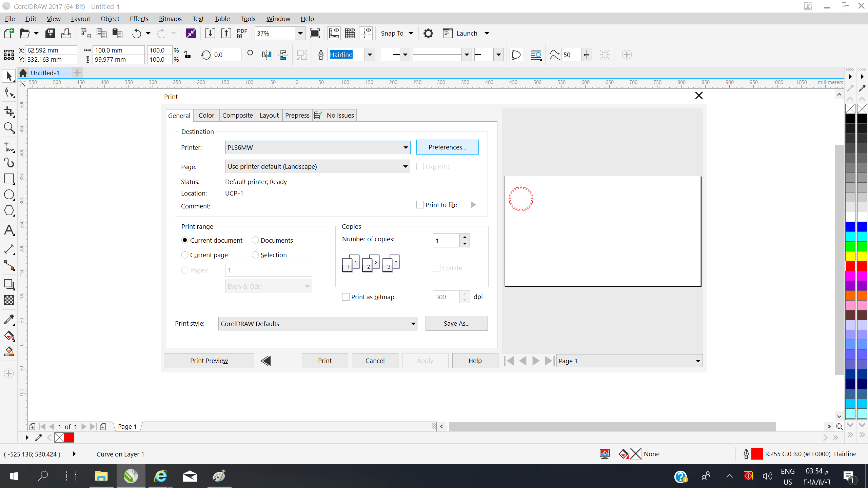Select the Parallel Dimension tool

point(9,249)
